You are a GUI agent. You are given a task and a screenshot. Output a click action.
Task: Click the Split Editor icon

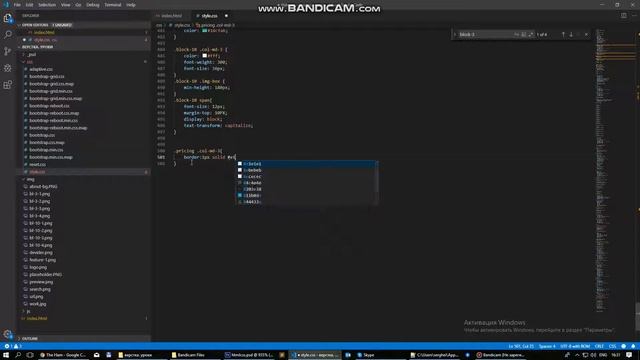point(624,16)
